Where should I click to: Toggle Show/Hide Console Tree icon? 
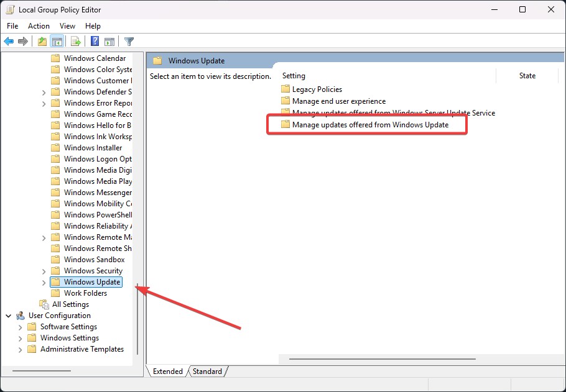coord(57,42)
